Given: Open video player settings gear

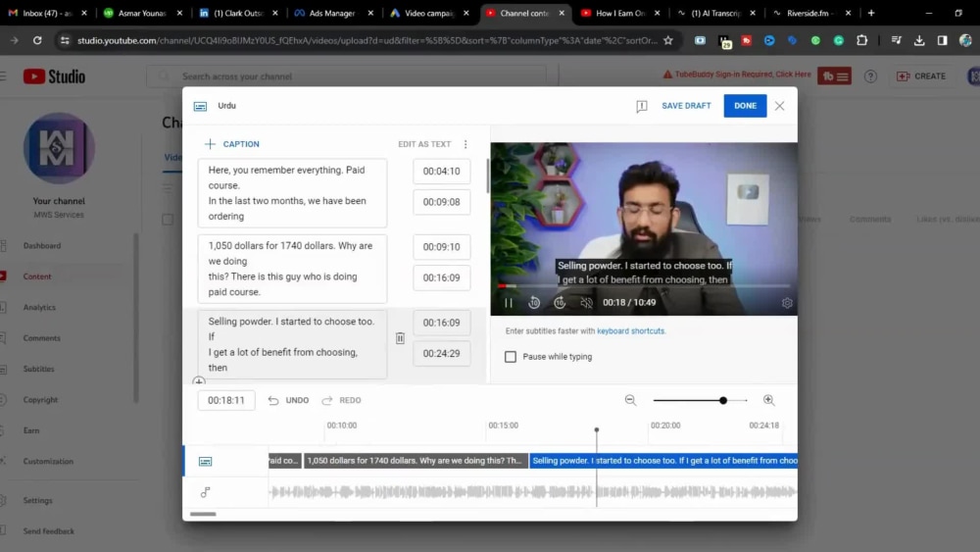Looking at the screenshot, I should (787, 303).
